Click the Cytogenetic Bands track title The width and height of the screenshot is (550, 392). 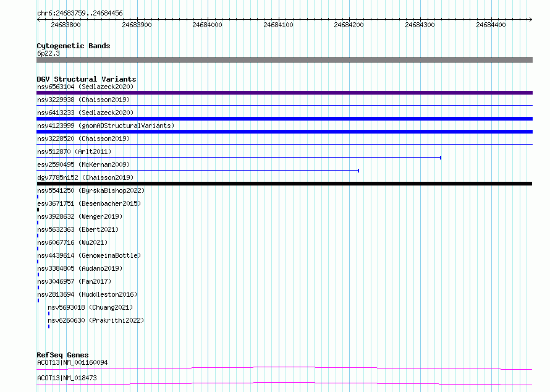tap(74, 46)
